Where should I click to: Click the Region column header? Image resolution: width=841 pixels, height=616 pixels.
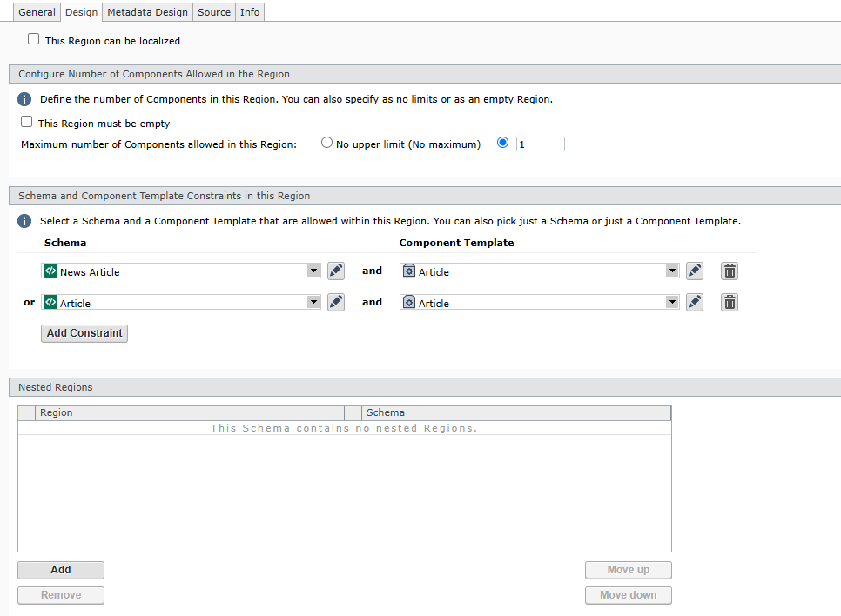[x=189, y=412]
